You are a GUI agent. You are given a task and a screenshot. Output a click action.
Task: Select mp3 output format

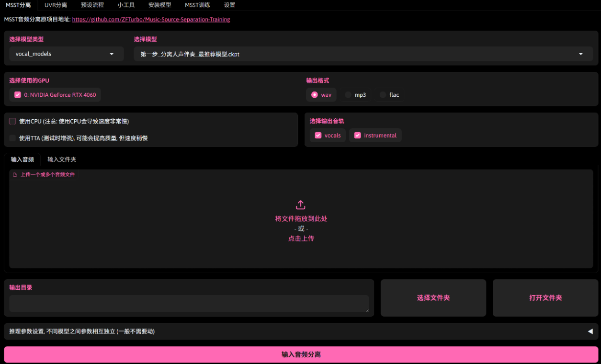point(348,95)
